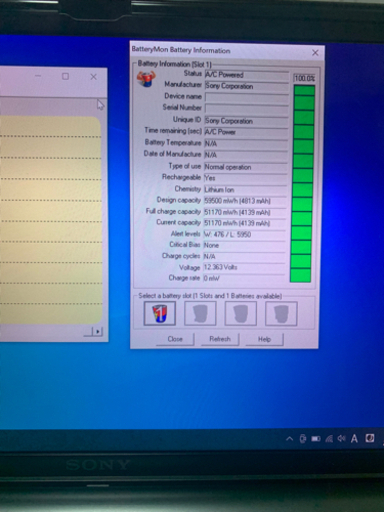Click the Date of Manufacture N/A value
This screenshot has width=384, height=512.
click(x=246, y=155)
